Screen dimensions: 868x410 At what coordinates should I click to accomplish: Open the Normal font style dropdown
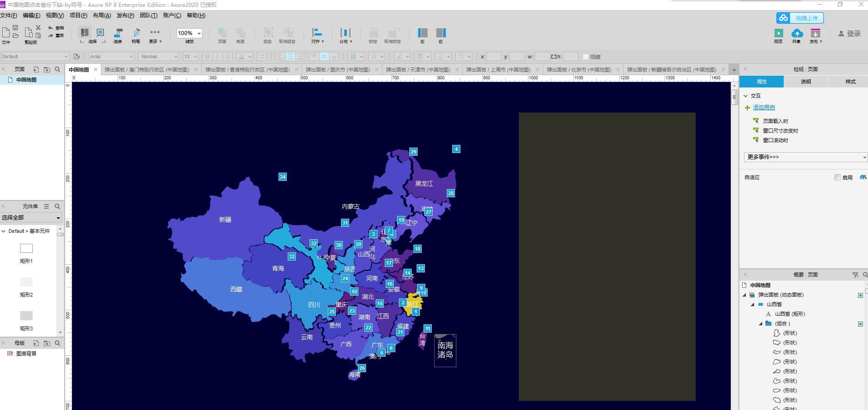pyautogui.click(x=159, y=56)
